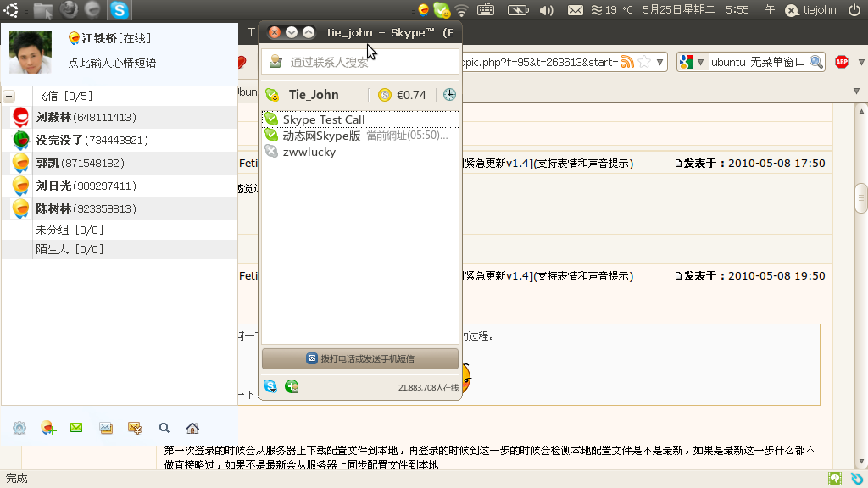
Task: Click the green envelope send SMS icon
Action: (76, 427)
